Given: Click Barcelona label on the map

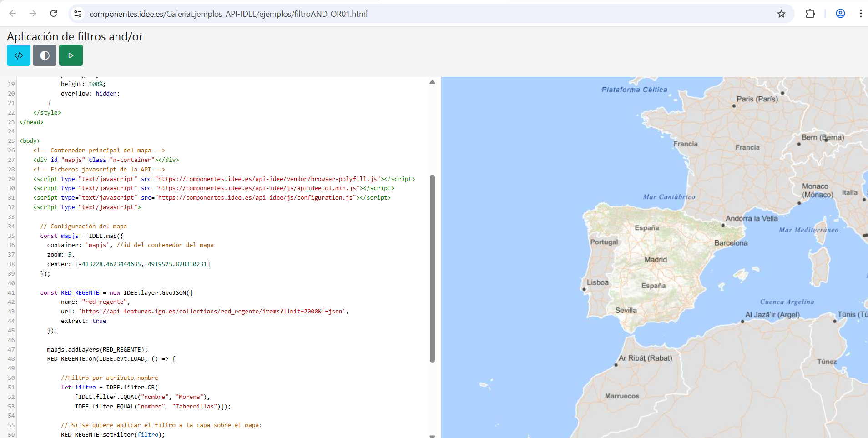Looking at the screenshot, I should point(731,243).
